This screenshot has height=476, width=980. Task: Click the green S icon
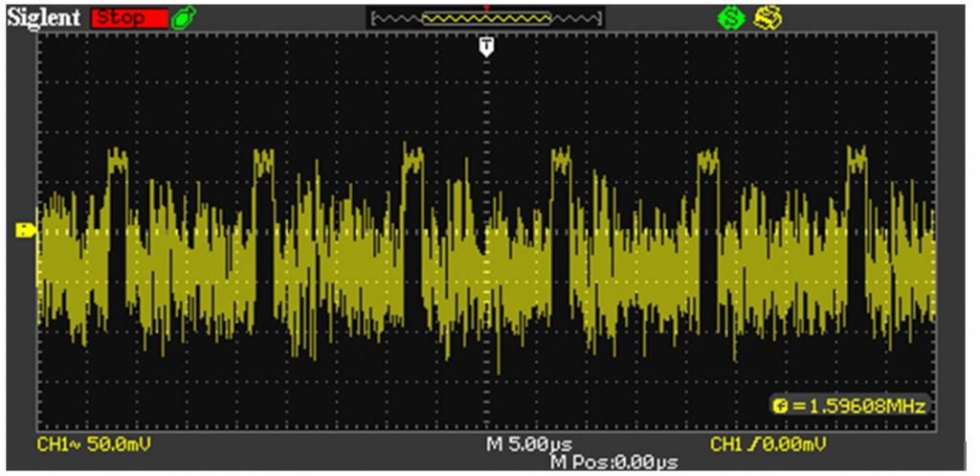(730, 18)
